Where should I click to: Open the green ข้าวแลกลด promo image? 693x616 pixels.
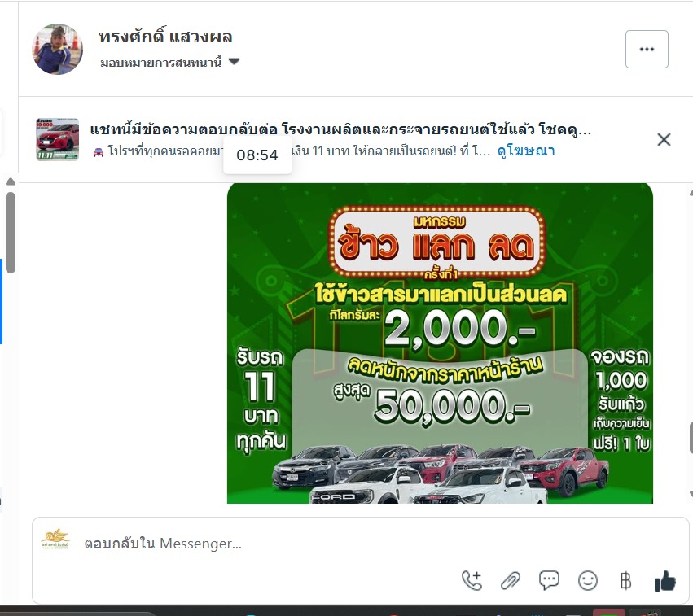(x=440, y=343)
